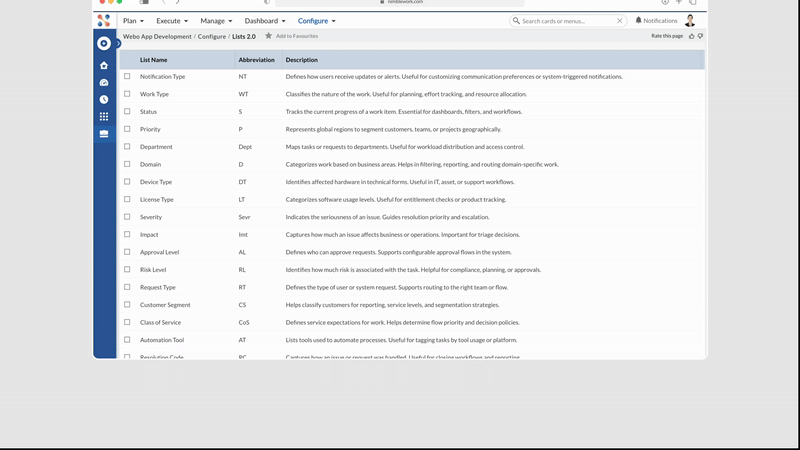This screenshot has height=450, width=800.
Task: Clear the search box with X
Action: click(619, 21)
